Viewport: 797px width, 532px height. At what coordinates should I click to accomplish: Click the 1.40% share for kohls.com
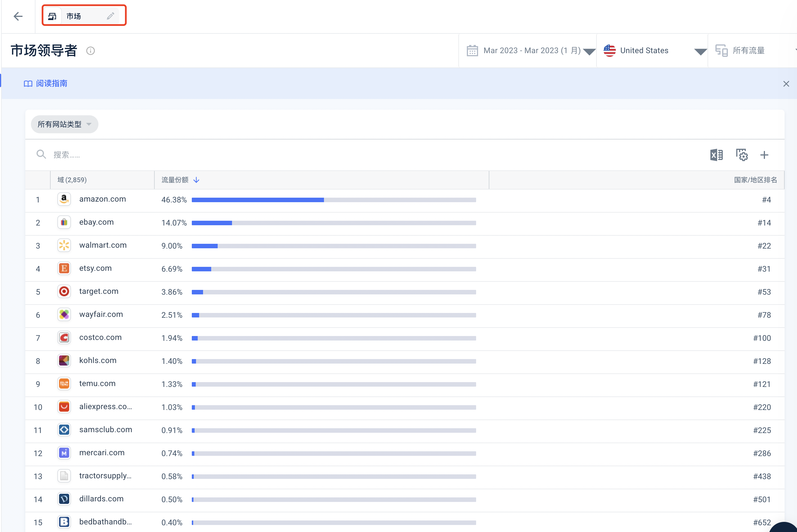172,361
